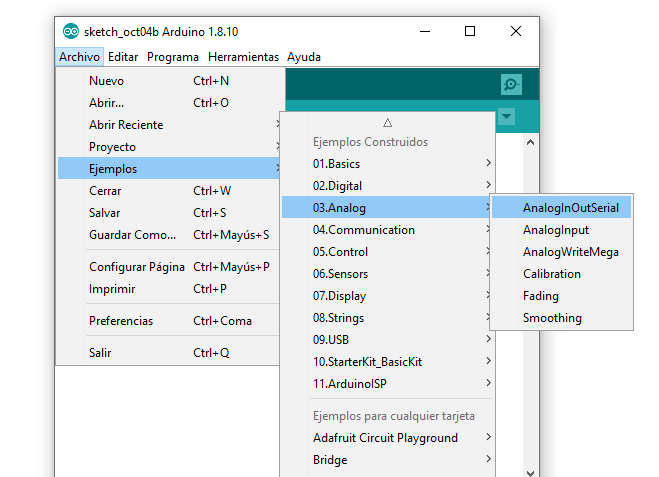Image resolution: width=659 pixels, height=477 pixels.
Task: Expand 02.Digital examples submenu
Action: 388,185
